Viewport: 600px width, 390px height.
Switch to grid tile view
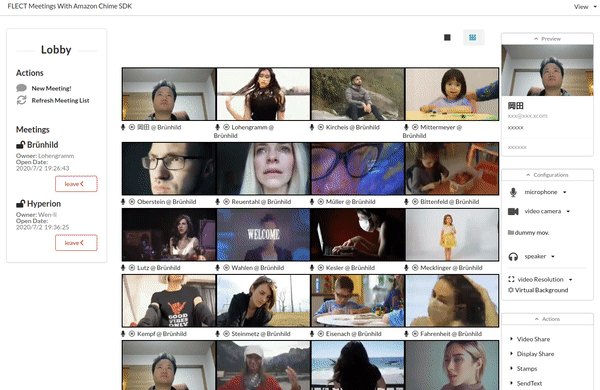(x=473, y=38)
